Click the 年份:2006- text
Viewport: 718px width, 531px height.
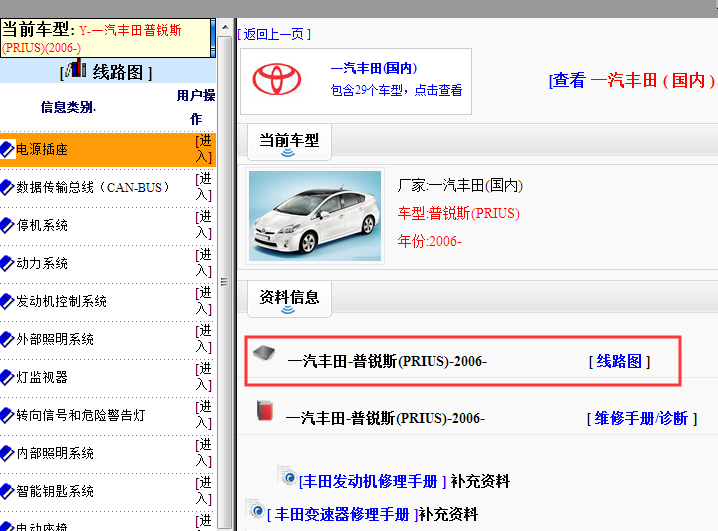pos(430,241)
